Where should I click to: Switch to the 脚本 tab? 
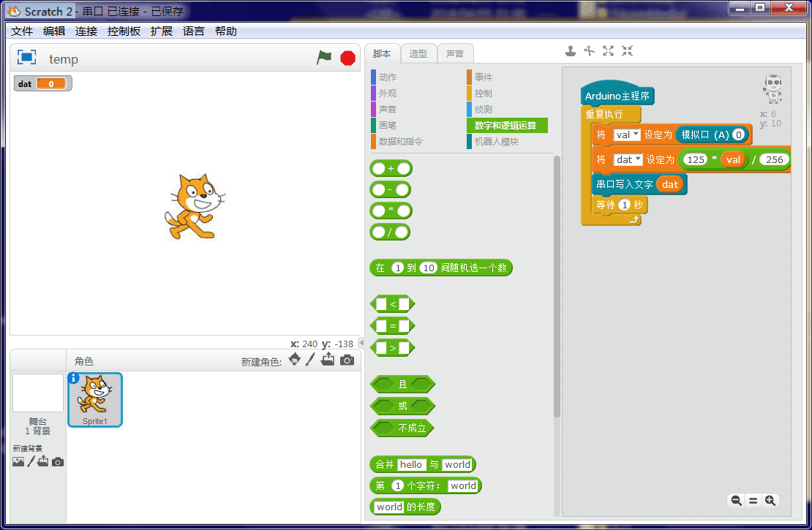click(x=382, y=53)
